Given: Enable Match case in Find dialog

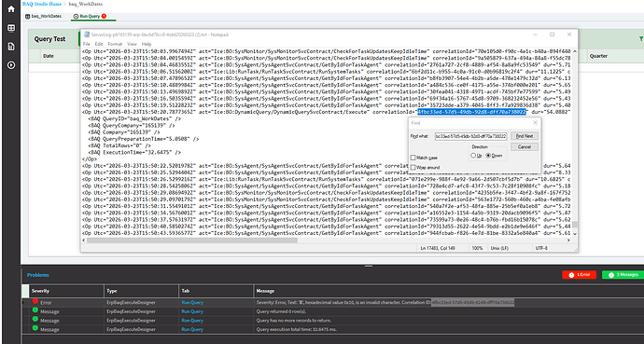Looking at the screenshot, I should point(413,158).
